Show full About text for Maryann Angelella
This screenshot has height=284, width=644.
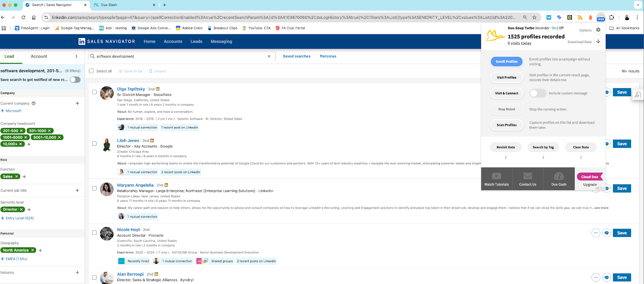(601, 208)
